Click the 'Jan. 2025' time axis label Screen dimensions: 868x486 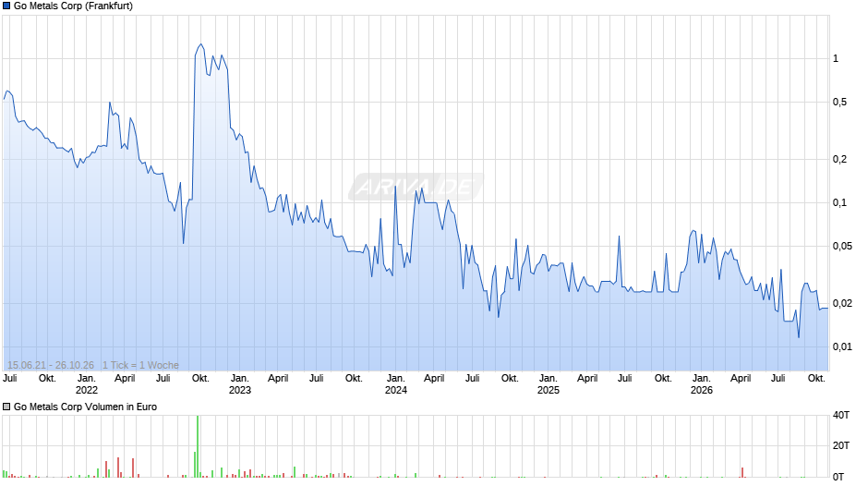pos(548,384)
